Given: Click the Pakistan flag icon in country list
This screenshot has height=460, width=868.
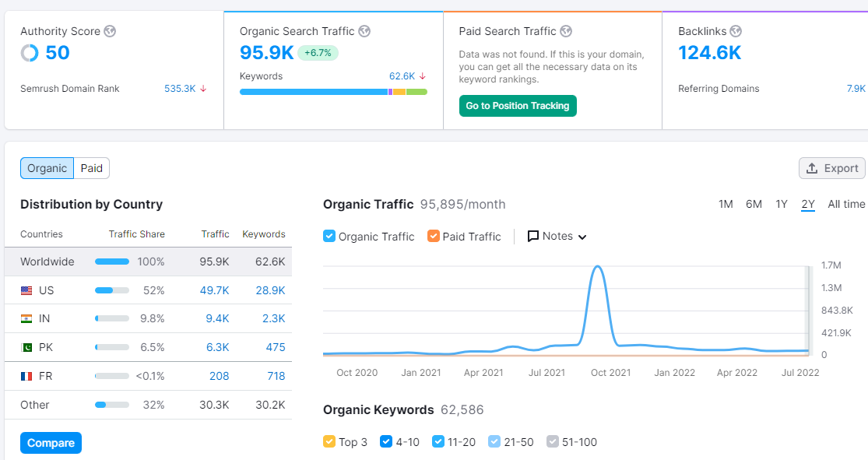Looking at the screenshot, I should (x=26, y=348).
